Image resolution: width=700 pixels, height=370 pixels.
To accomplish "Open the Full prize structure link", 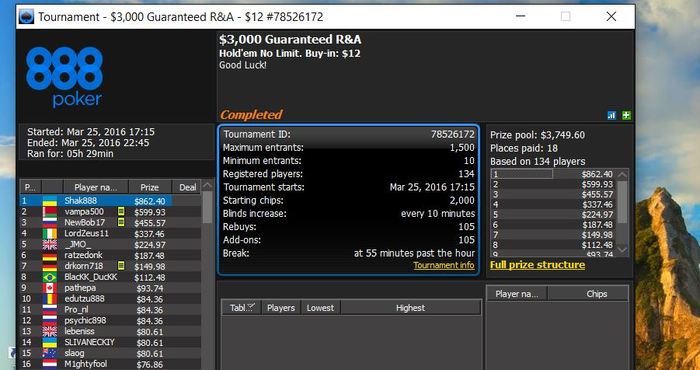I will pos(538,265).
